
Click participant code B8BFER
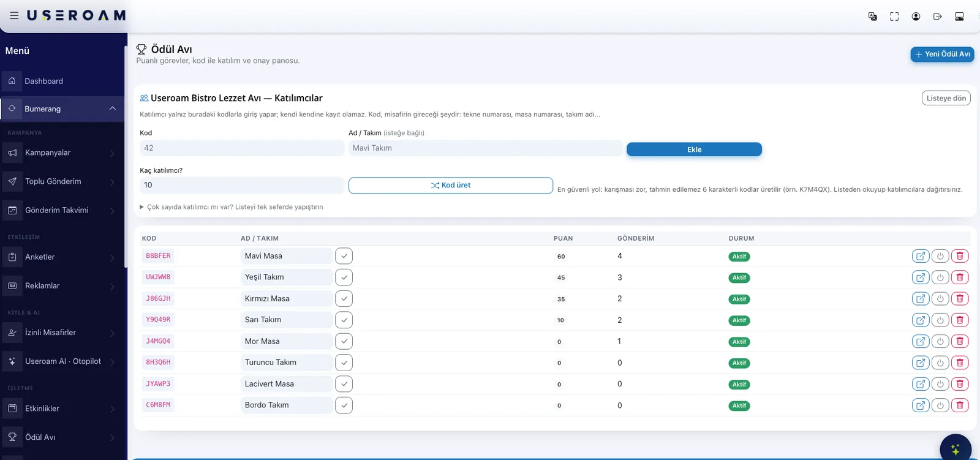coord(158,256)
